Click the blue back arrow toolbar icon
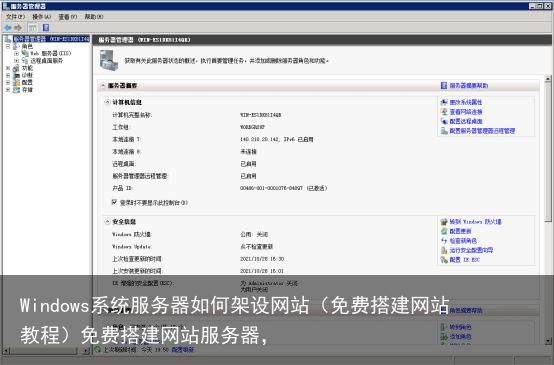Viewport: 554px width, 365px height. 7,28
